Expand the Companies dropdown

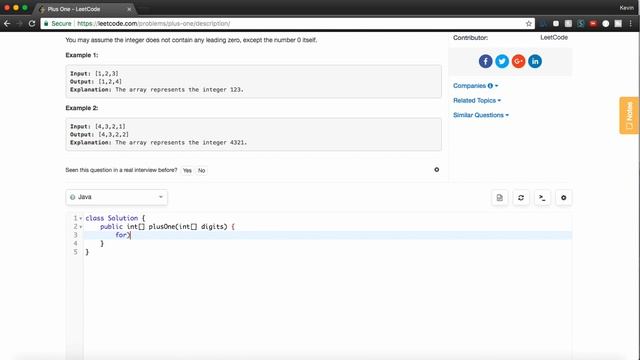476,86
